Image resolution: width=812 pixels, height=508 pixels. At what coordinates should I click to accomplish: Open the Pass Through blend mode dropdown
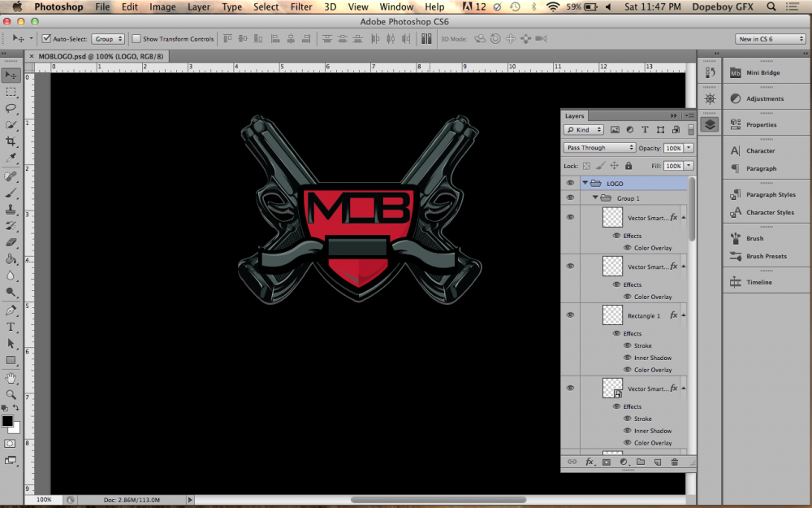click(x=600, y=148)
